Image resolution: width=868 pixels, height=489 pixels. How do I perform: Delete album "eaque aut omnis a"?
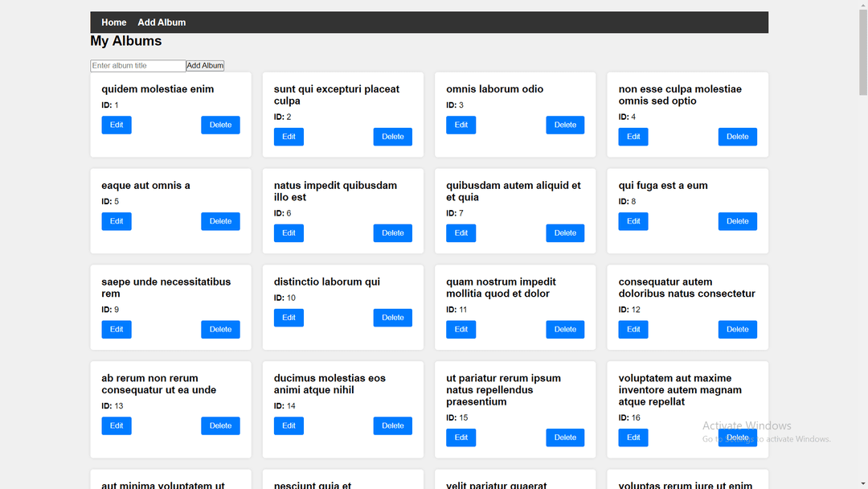[x=220, y=221]
